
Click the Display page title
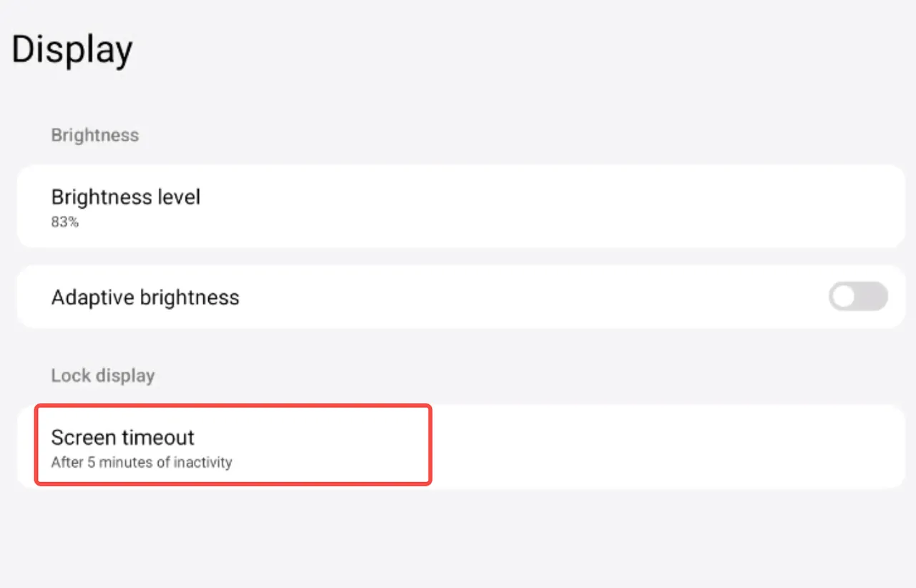[72, 50]
